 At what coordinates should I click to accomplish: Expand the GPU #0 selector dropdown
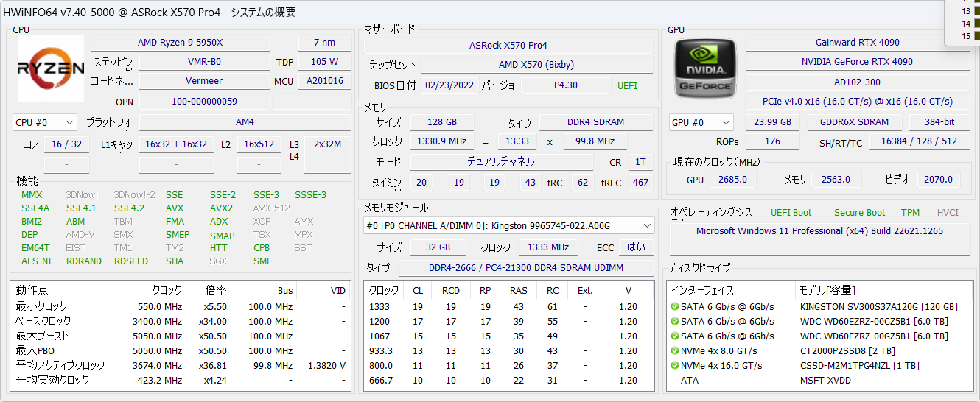pyautogui.click(x=701, y=122)
